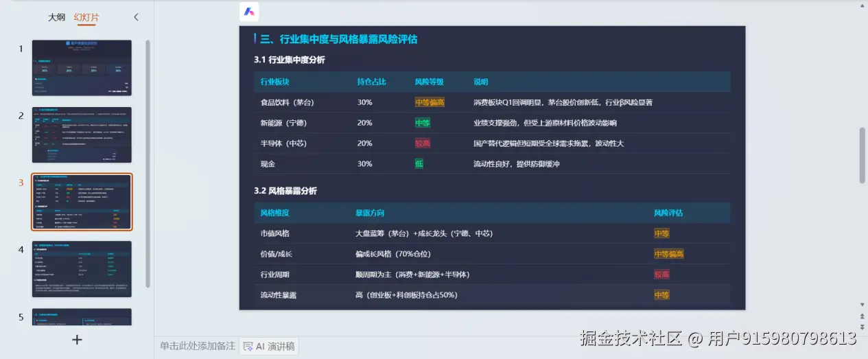Click the 暴露方向 column header
This screenshot has width=868, height=359.
(370, 213)
